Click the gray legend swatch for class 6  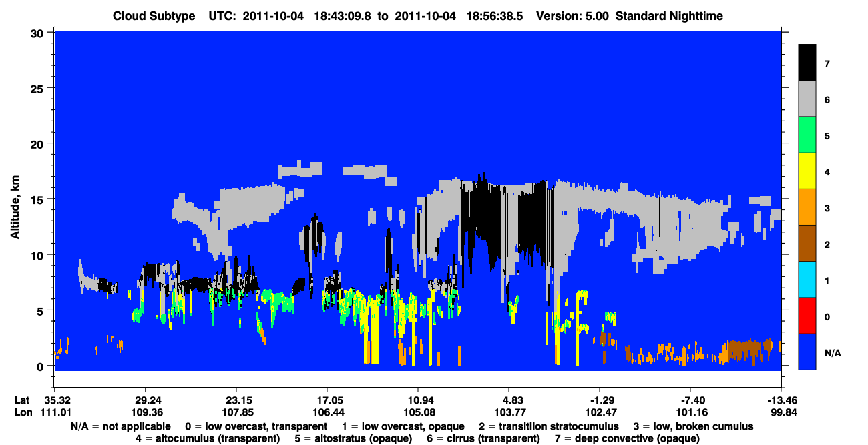pyautogui.click(x=807, y=99)
